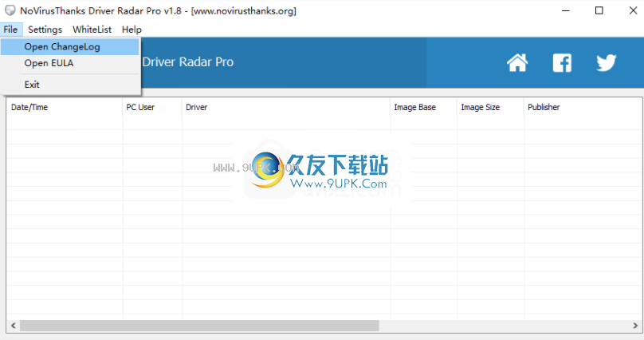This screenshot has width=644, height=340.
Task: Open the Help menu
Action: [132, 30]
